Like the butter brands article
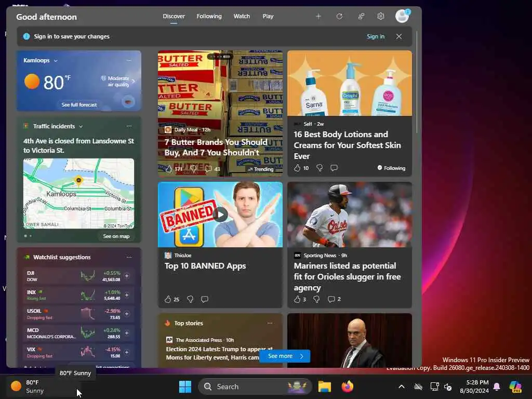 pyautogui.click(x=169, y=169)
